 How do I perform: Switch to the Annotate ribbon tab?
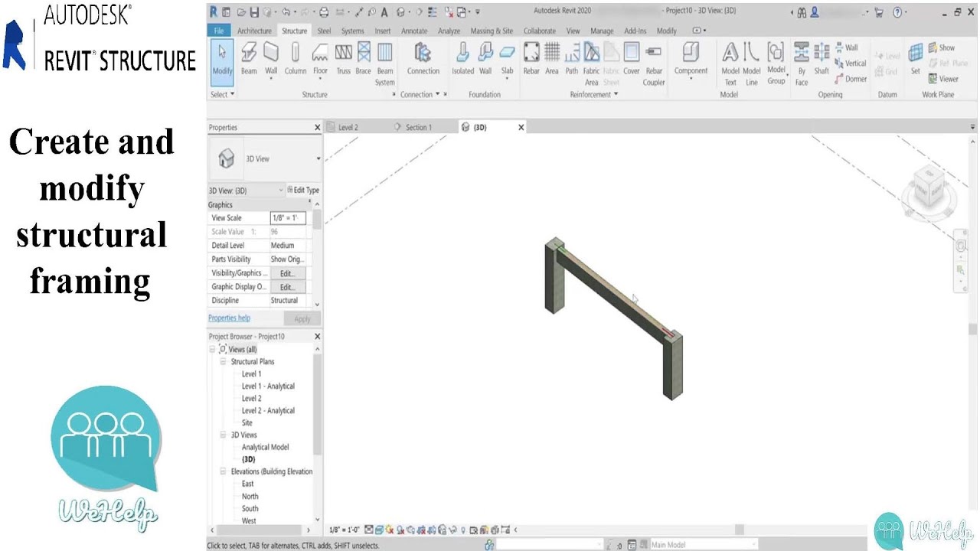(x=413, y=31)
